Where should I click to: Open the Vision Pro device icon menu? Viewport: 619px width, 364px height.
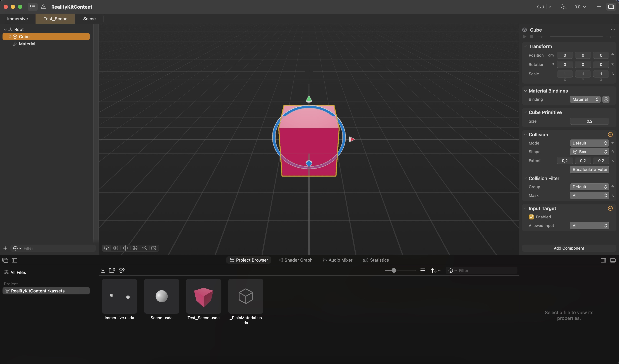click(540, 7)
